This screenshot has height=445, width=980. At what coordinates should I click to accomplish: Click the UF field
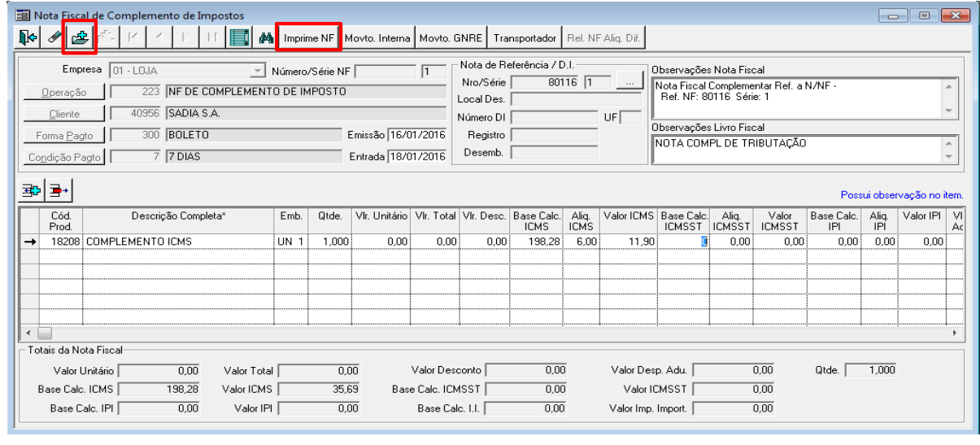631,117
